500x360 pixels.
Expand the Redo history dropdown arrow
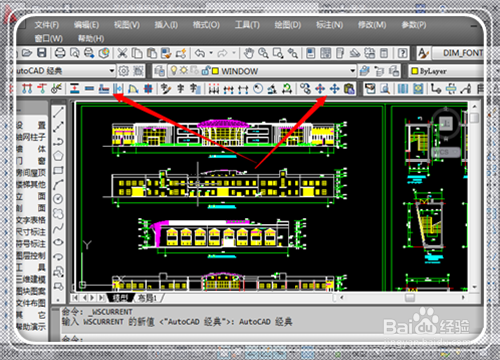tap(234, 53)
